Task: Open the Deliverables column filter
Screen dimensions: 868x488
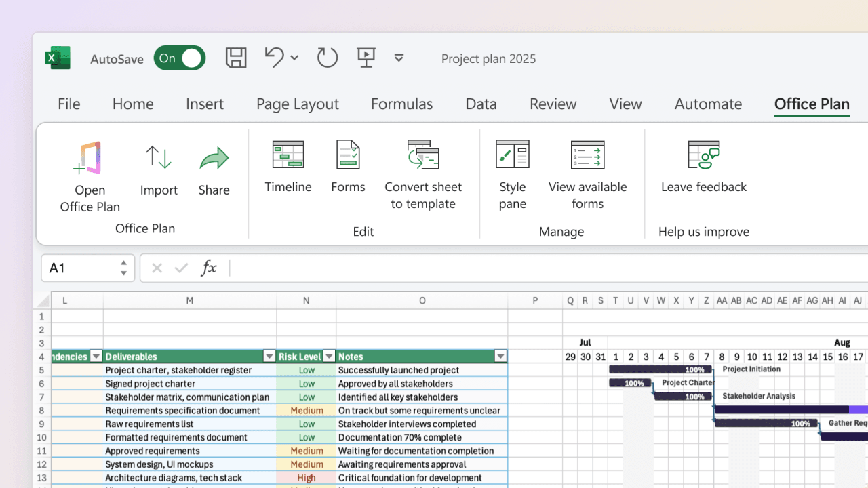Action: click(269, 356)
